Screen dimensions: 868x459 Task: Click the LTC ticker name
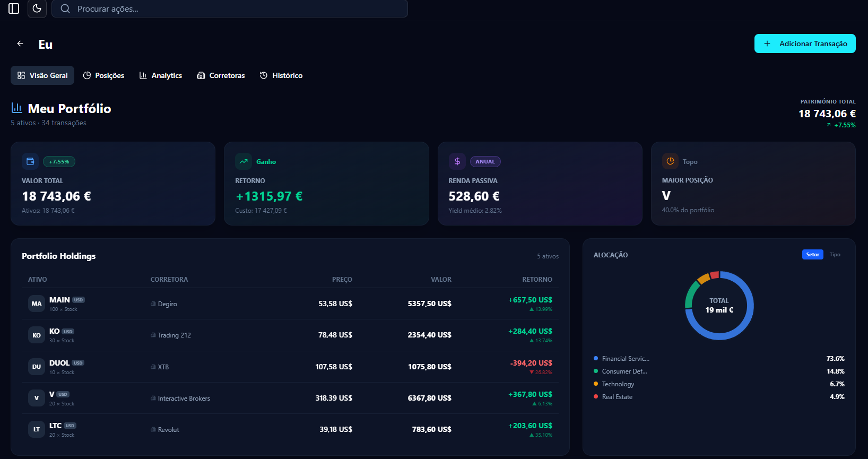coord(55,426)
